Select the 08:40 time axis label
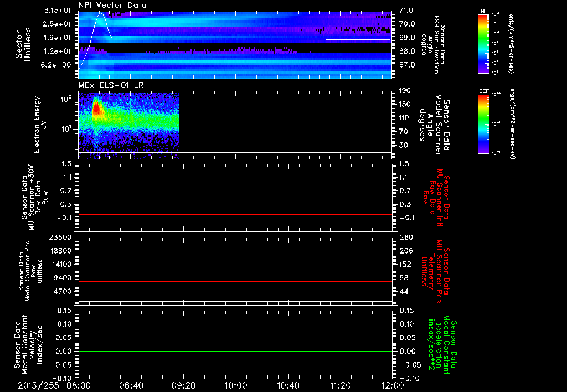 131,385
